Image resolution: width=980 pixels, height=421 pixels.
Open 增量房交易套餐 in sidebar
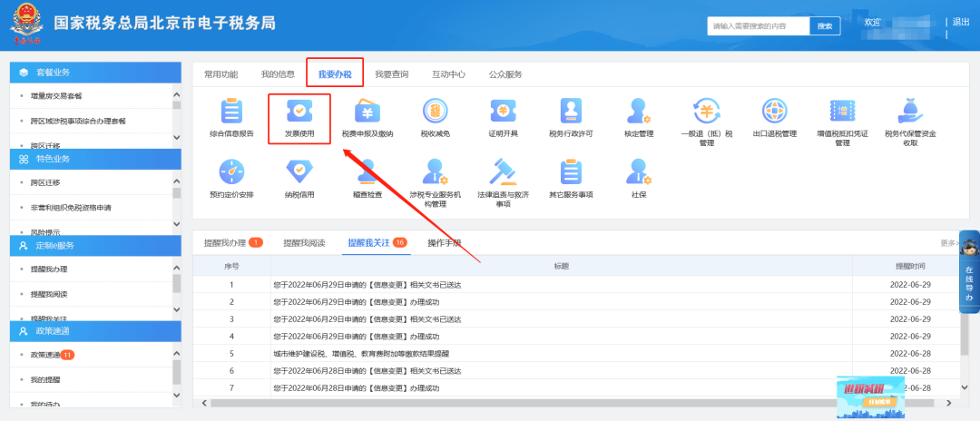pos(56,95)
